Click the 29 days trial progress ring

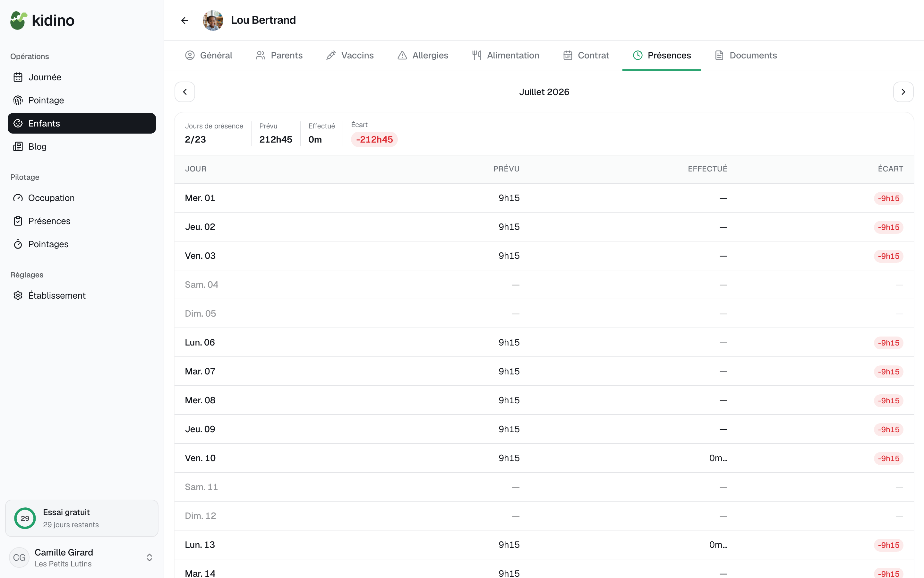pyautogui.click(x=25, y=518)
